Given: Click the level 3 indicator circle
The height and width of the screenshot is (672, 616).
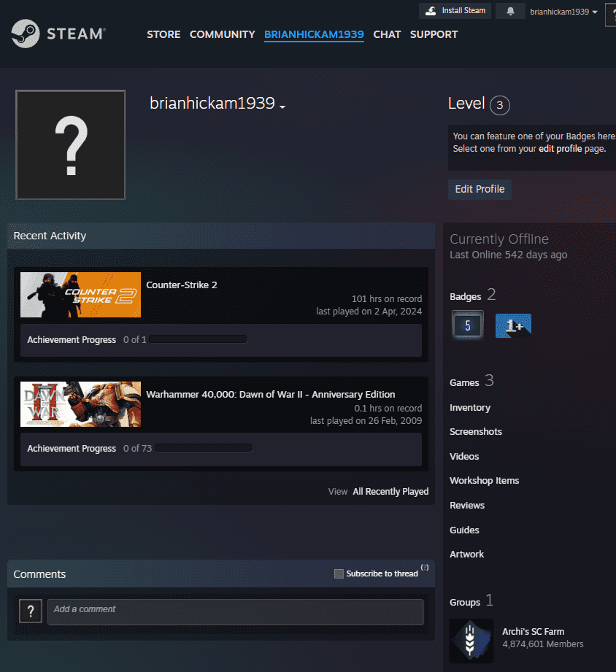Looking at the screenshot, I should coord(499,104).
